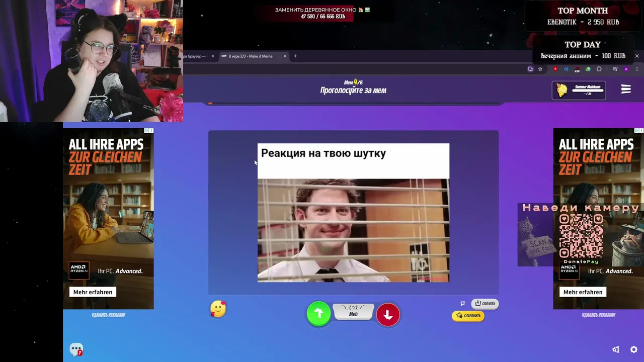Open game settings gear icon
Screen dimensions: 644x362
(x=634, y=349)
